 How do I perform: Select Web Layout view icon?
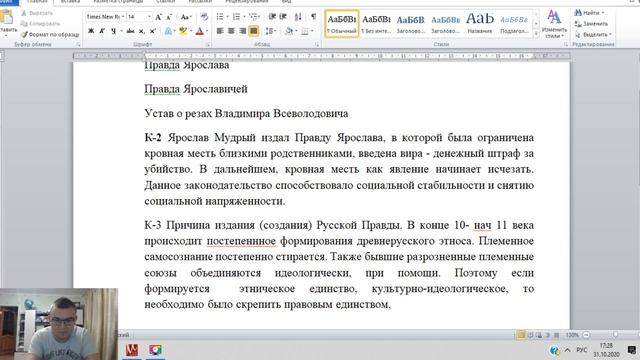tap(539, 335)
